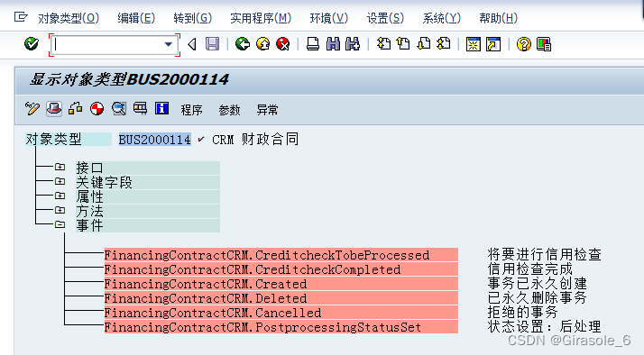This screenshot has height=355, width=644.
Task: Expand the 属性 tree node
Action: (x=60, y=196)
